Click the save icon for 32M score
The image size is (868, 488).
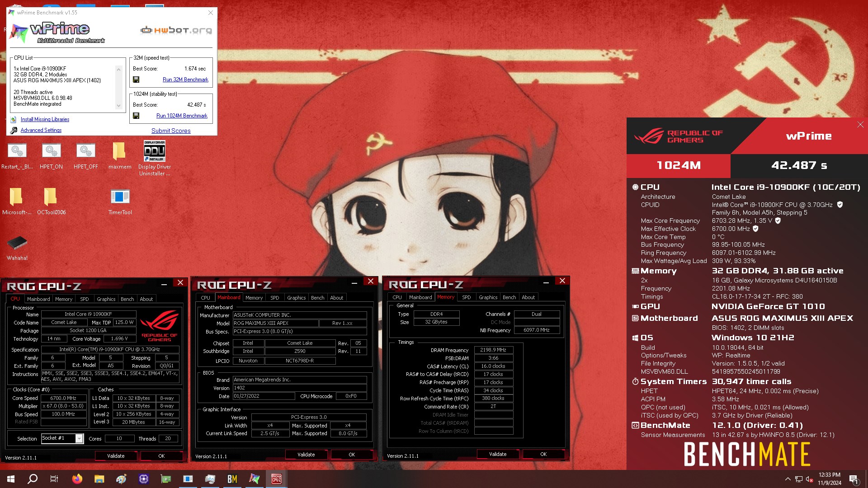coord(136,80)
